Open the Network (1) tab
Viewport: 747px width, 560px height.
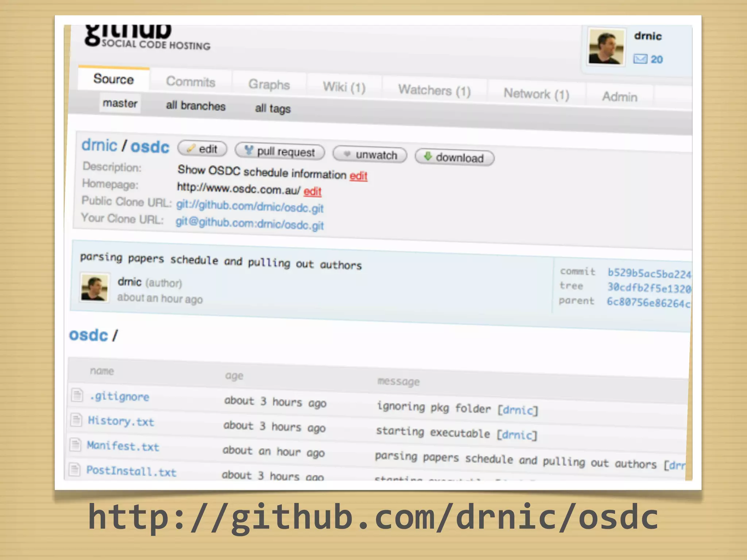(x=536, y=94)
